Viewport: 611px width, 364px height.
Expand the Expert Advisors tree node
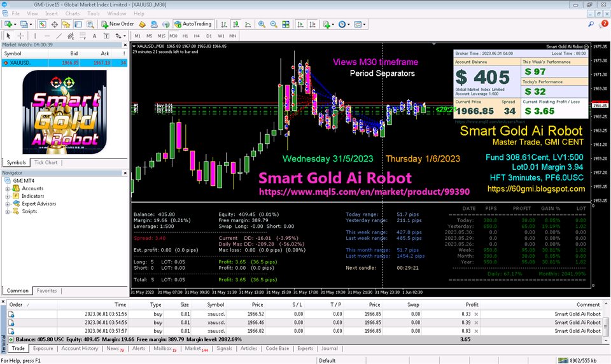pos(8,204)
